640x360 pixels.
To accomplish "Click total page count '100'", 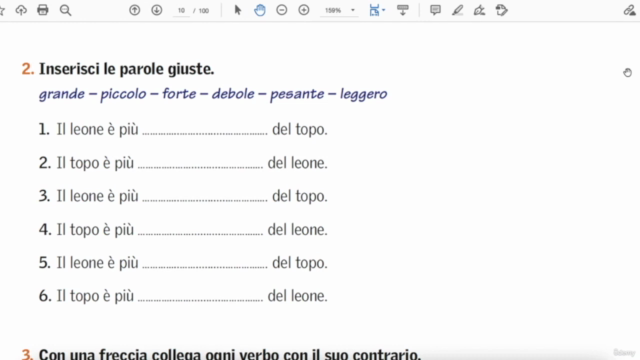I will tap(204, 11).
